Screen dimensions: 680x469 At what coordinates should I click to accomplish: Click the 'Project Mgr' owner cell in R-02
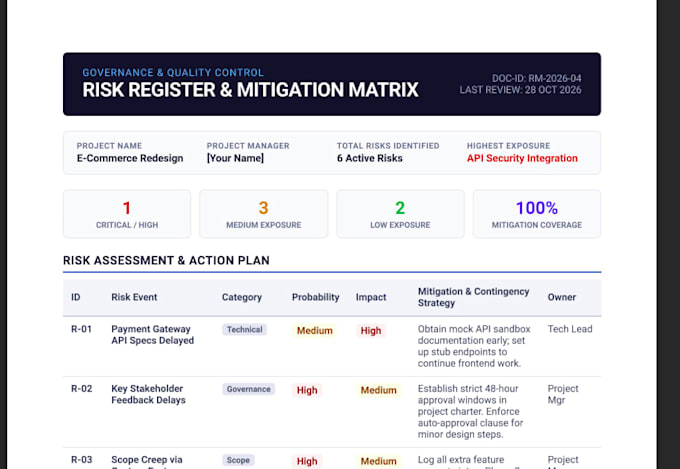coord(563,394)
